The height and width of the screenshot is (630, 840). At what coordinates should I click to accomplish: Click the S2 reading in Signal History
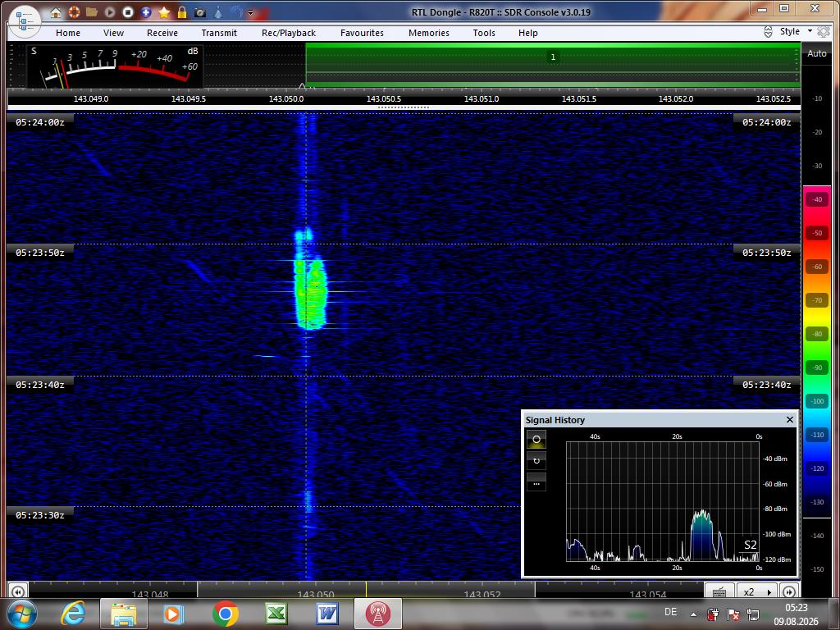[750, 545]
